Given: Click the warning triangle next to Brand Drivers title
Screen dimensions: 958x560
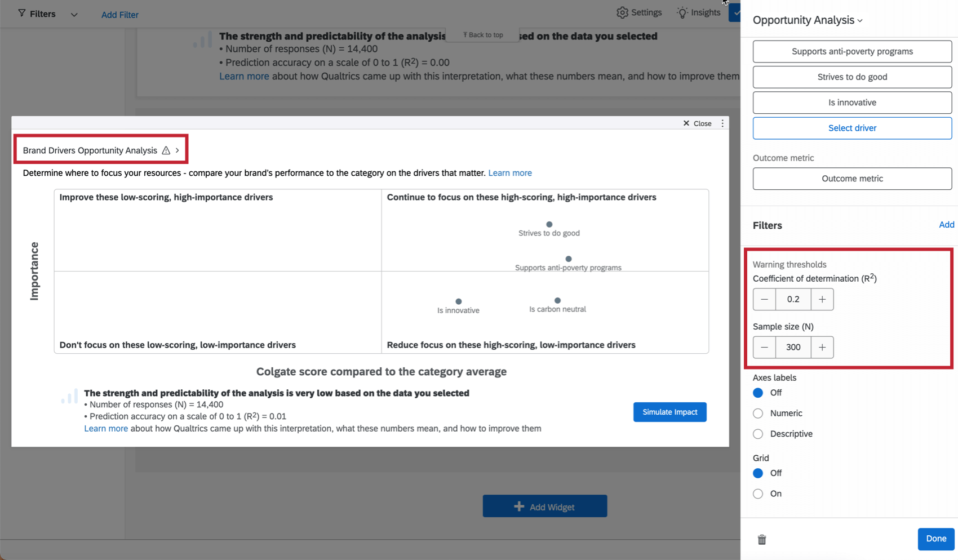Looking at the screenshot, I should click(166, 150).
